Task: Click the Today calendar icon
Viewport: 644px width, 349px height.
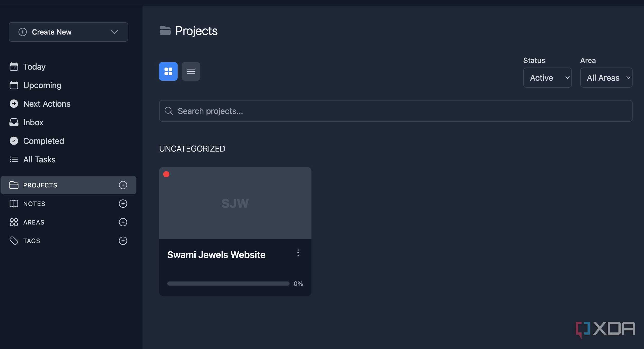Action: coord(14,67)
